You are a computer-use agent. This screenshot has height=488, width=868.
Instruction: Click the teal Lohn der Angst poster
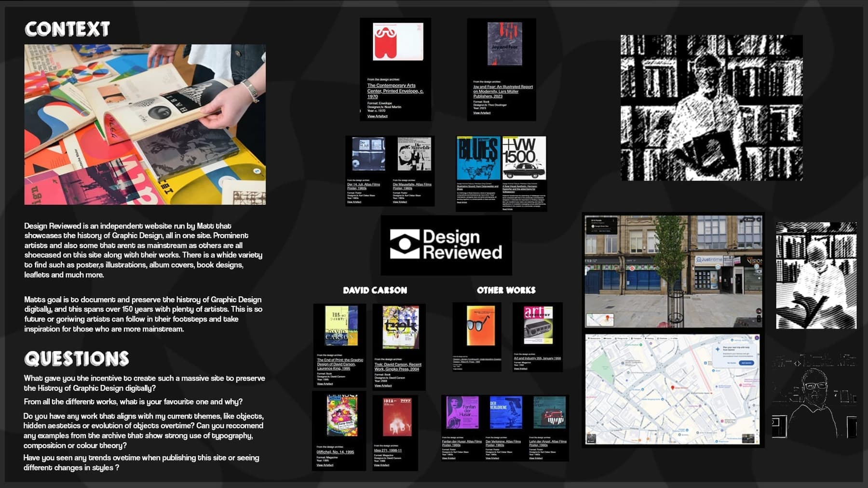point(549,413)
